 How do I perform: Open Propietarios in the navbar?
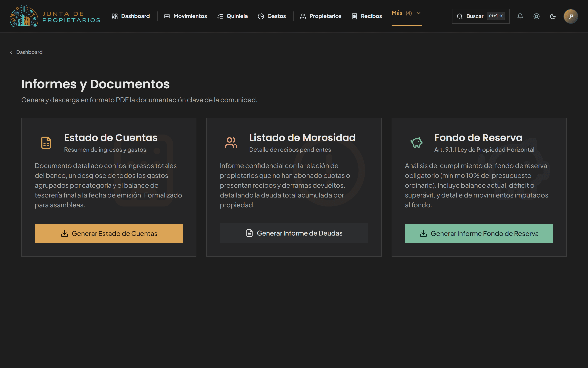321,16
